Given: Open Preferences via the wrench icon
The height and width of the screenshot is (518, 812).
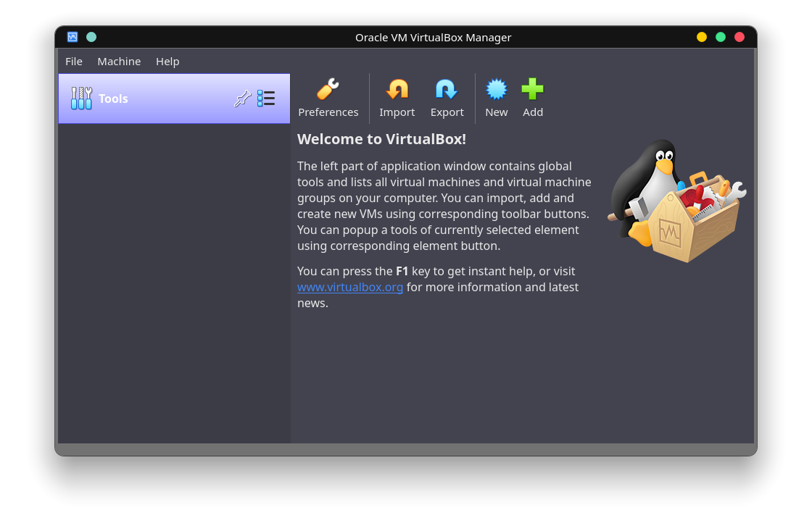Looking at the screenshot, I should tap(327, 89).
